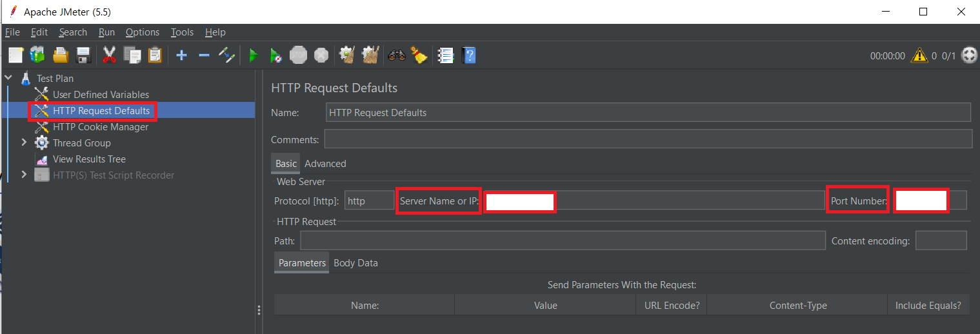Viewport: 980px width, 334px height.
Task: Click the Content-Type column header
Action: (x=798, y=305)
